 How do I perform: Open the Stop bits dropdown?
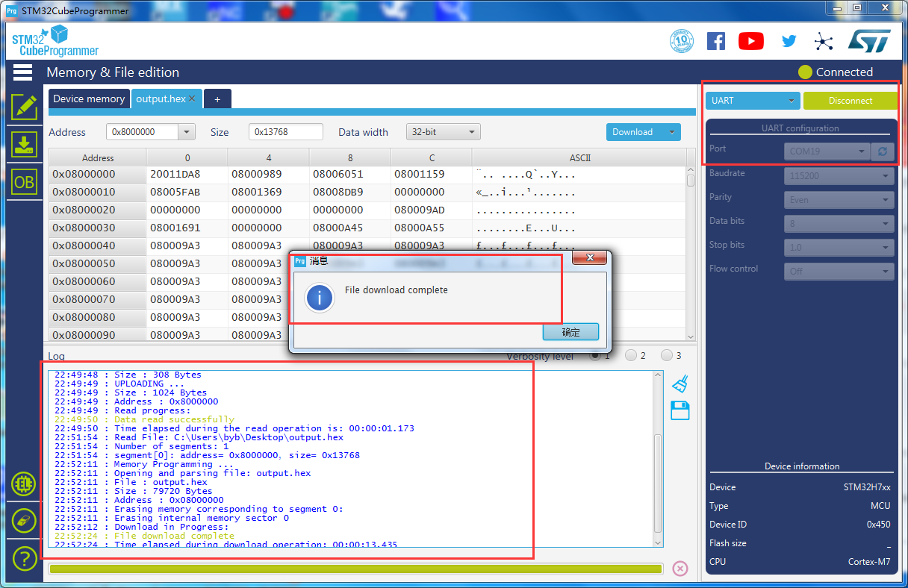(839, 248)
